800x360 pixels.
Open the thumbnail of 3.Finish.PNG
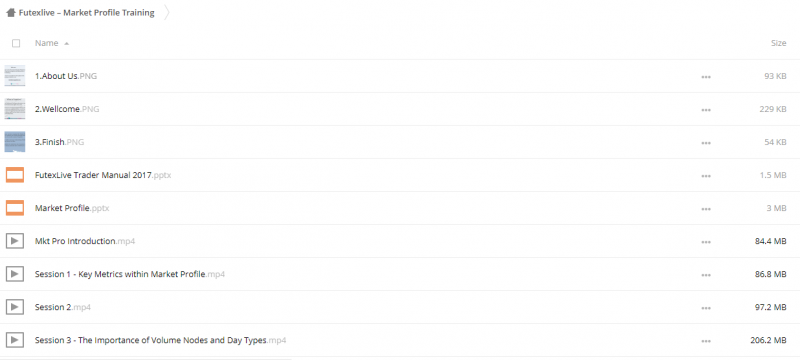[x=15, y=142]
